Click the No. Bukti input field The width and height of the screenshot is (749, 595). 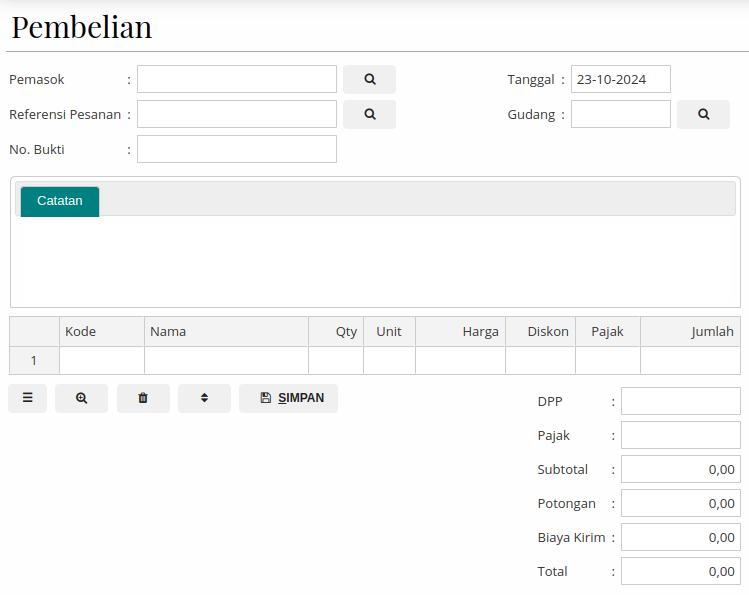pyautogui.click(x=237, y=149)
